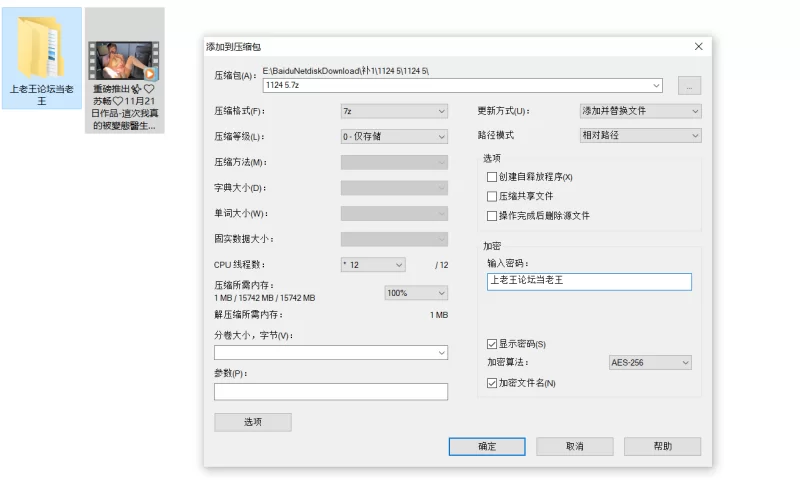Open the 压缩格式 dropdown showing 7z
The width and height of the screenshot is (800, 490).
pos(394,111)
